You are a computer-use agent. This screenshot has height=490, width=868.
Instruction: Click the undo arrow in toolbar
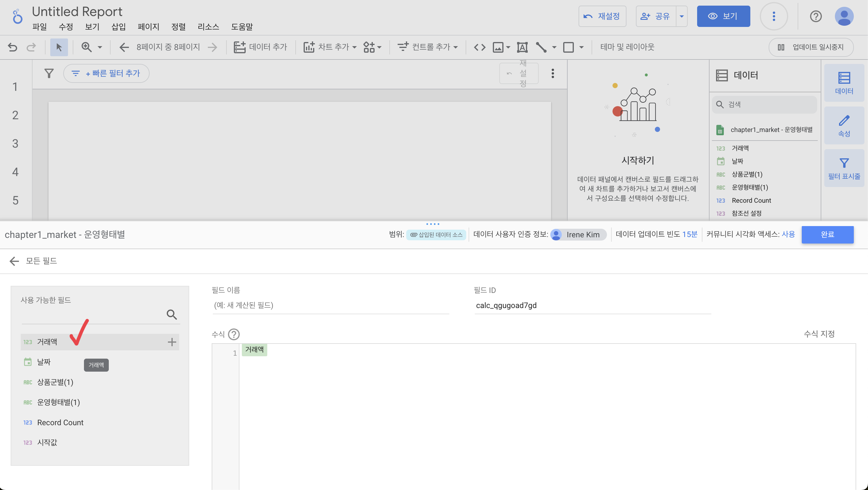(x=12, y=47)
